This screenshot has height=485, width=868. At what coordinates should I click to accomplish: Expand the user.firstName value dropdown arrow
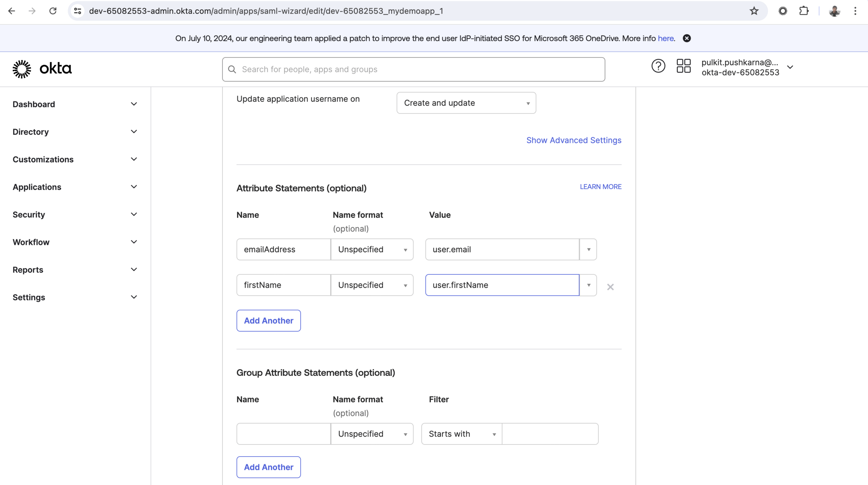(x=588, y=285)
